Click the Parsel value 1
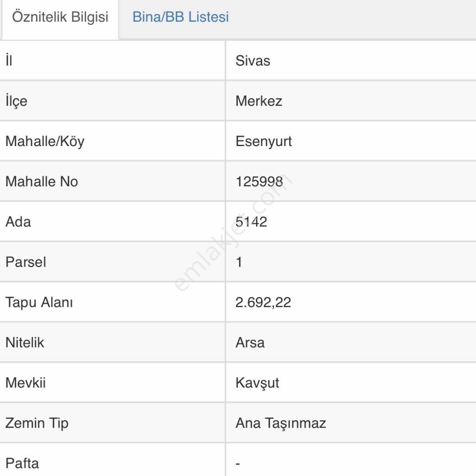This screenshot has width=476, height=476. coord(239,262)
